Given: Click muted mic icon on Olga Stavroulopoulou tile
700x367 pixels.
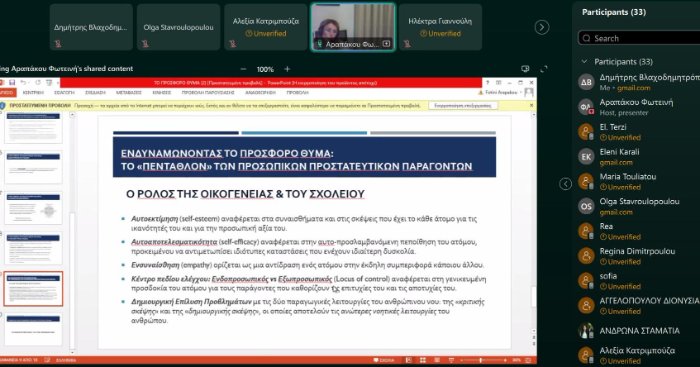Looking at the screenshot, I should (x=145, y=44).
